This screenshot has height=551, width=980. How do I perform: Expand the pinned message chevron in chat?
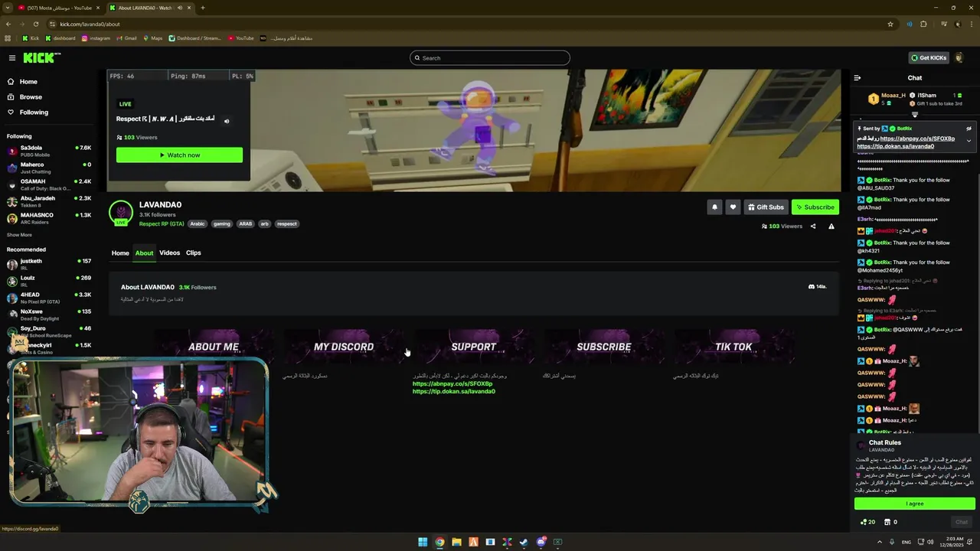click(x=969, y=141)
